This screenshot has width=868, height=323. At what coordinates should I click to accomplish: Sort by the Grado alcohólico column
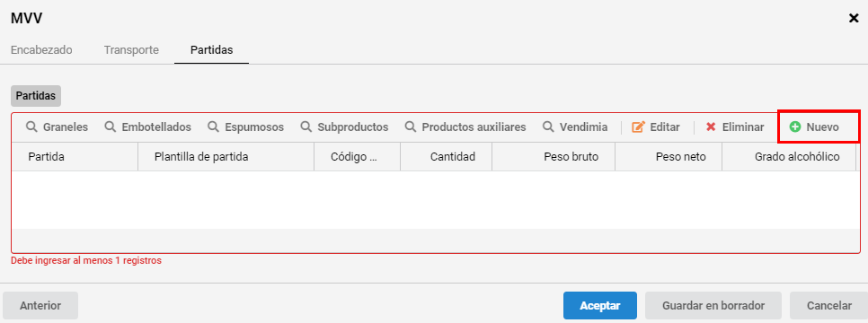(x=790, y=156)
